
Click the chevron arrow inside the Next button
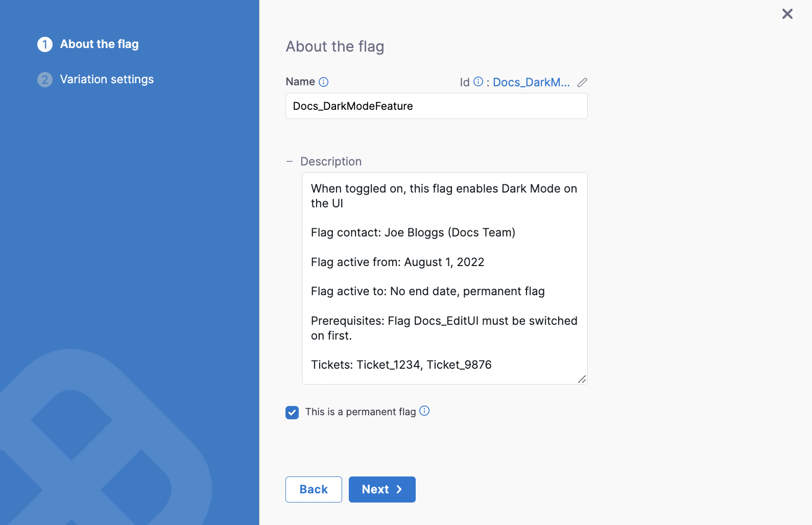click(x=399, y=489)
